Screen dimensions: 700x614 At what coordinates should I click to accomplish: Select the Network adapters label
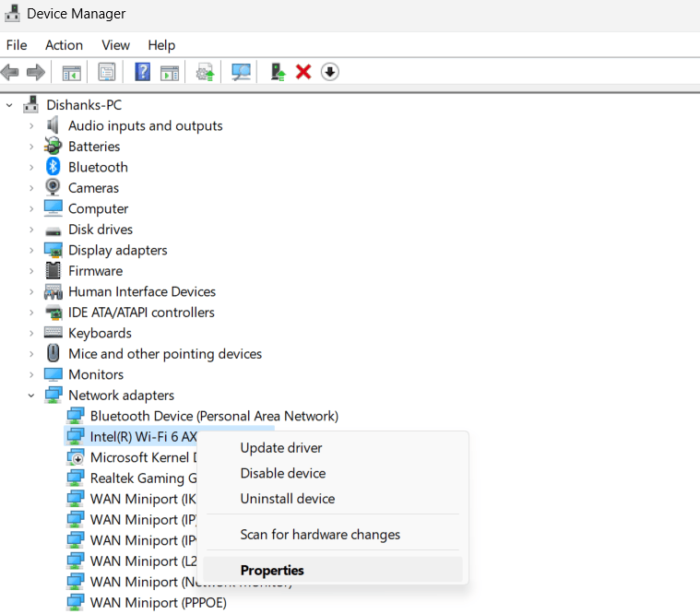(122, 396)
